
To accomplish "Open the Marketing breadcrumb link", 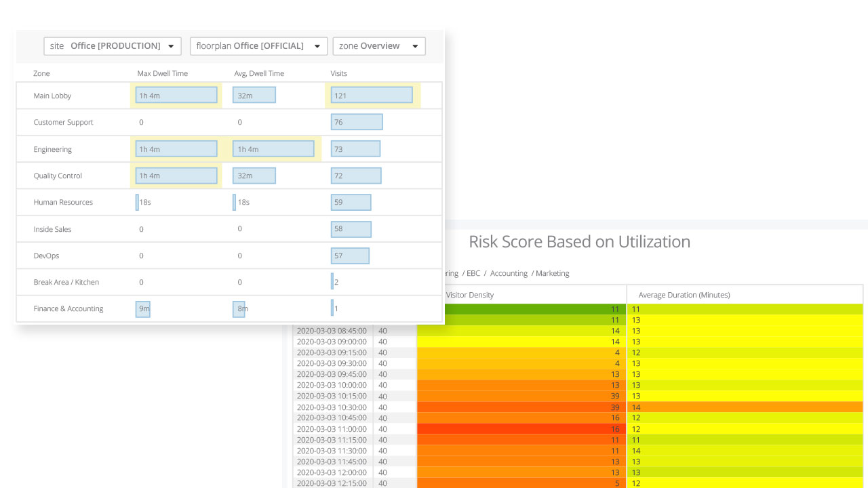I will (553, 273).
